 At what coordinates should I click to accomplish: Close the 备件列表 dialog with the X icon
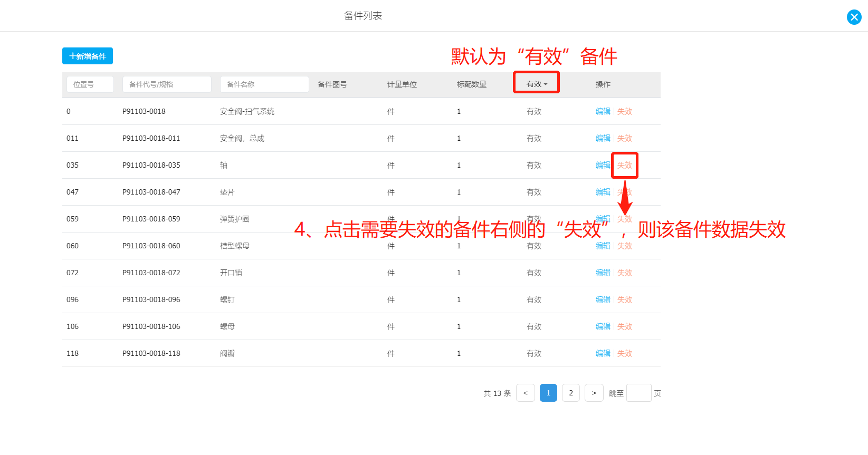(854, 17)
